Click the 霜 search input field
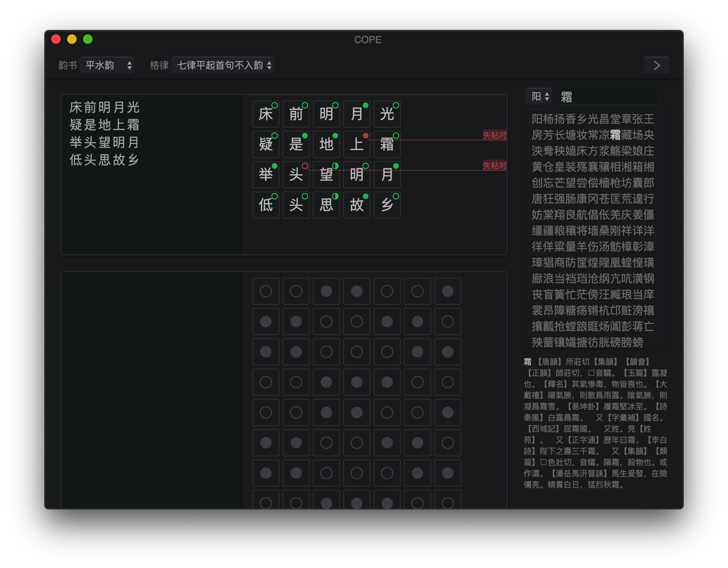Viewport: 728px width, 568px height. tap(607, 97)
